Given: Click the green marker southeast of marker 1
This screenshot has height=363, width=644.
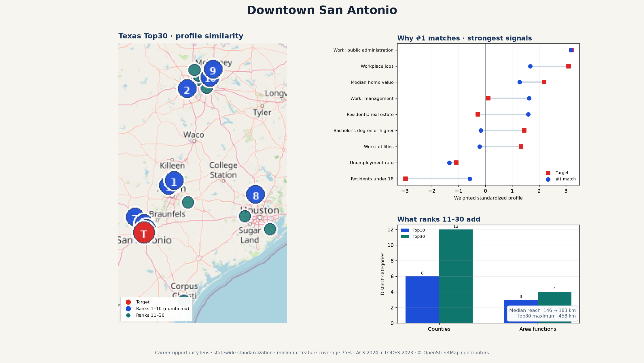Looking at the screenshot, I should (x=188, y=202).
